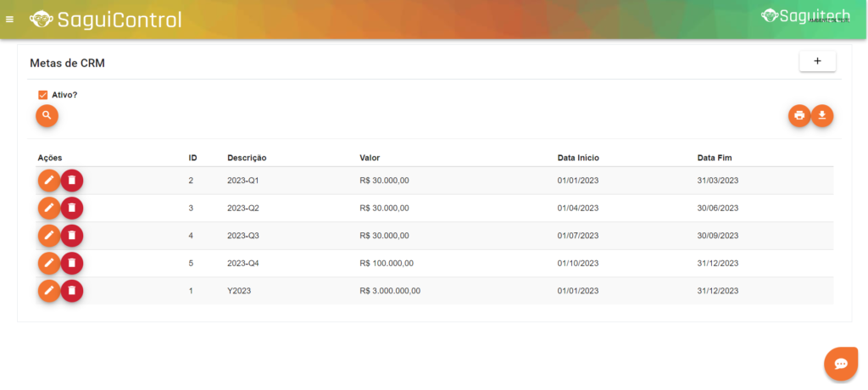Edit the 2023-Q1 goal row

click(x=49, y=181)
